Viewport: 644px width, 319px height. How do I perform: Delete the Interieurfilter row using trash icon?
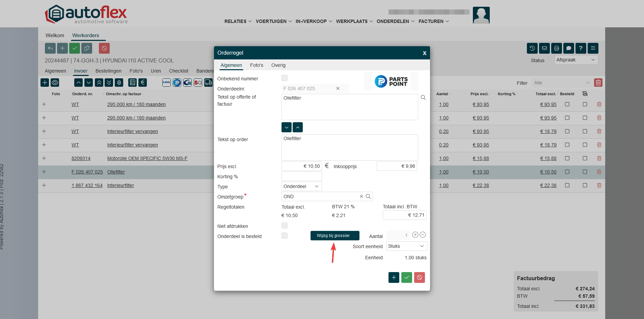pos(599,185)
